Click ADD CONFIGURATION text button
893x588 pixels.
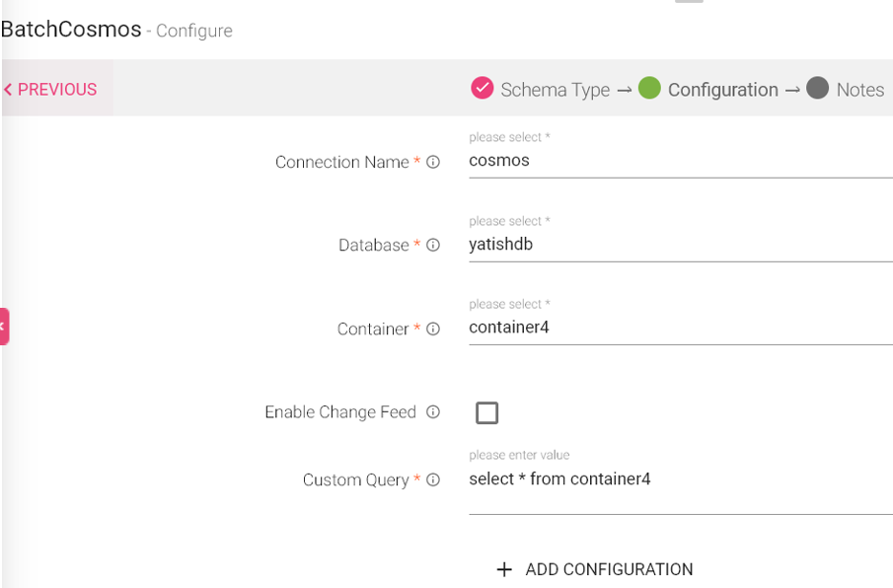click(x=609, y=569)
